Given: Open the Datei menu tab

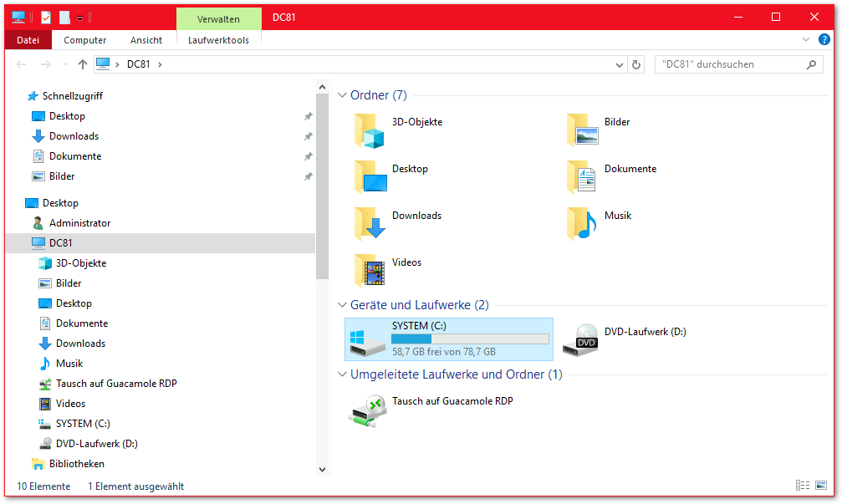Looking at the screenshot, I should coord(28,40).
